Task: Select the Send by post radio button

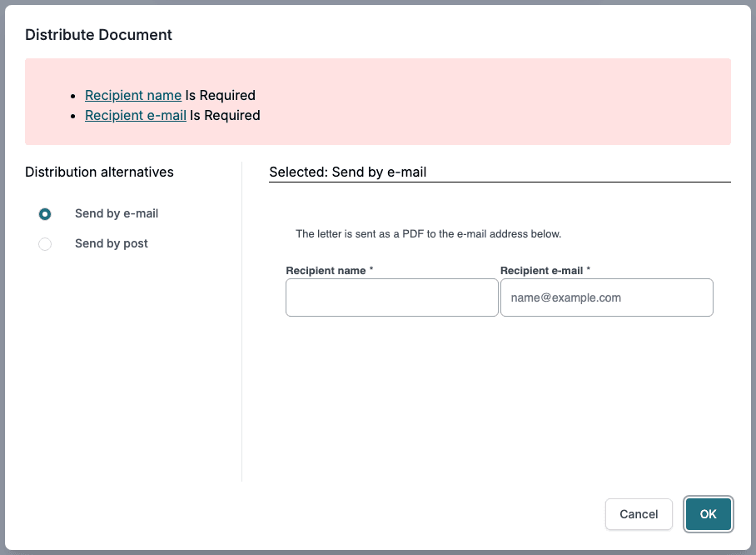Action: click(x=45, y=244)
